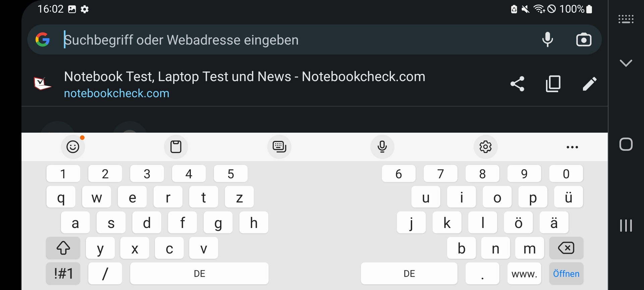Toggle the Shift key

click(x=63, y=248)
